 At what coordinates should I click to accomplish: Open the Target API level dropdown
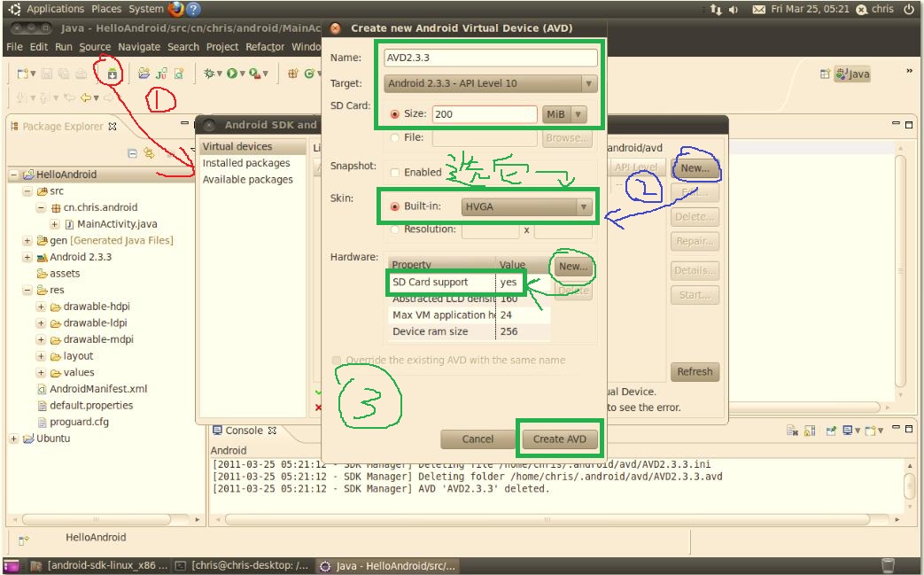pyautogui.click(x=492, y=83)
